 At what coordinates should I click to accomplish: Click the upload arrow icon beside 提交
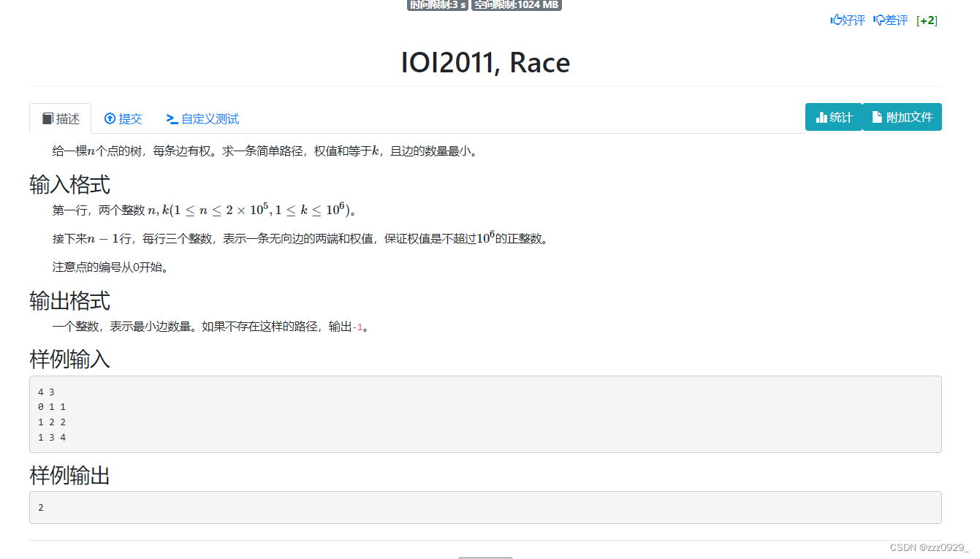click(110, 118)
